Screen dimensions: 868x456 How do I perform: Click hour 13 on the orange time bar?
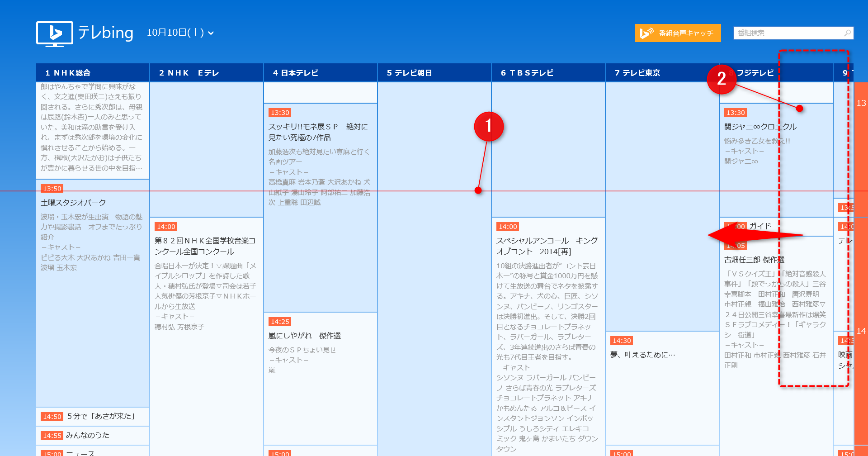pos(861,103)
